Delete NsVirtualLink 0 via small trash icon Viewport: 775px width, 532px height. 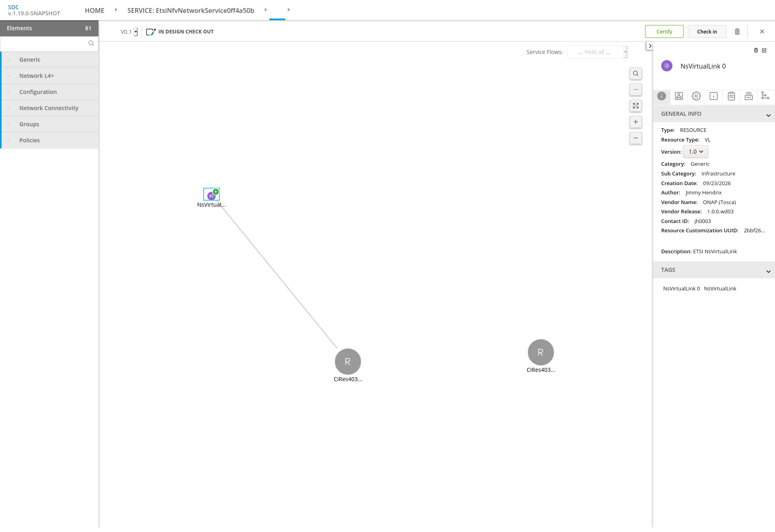click(756, 50)
